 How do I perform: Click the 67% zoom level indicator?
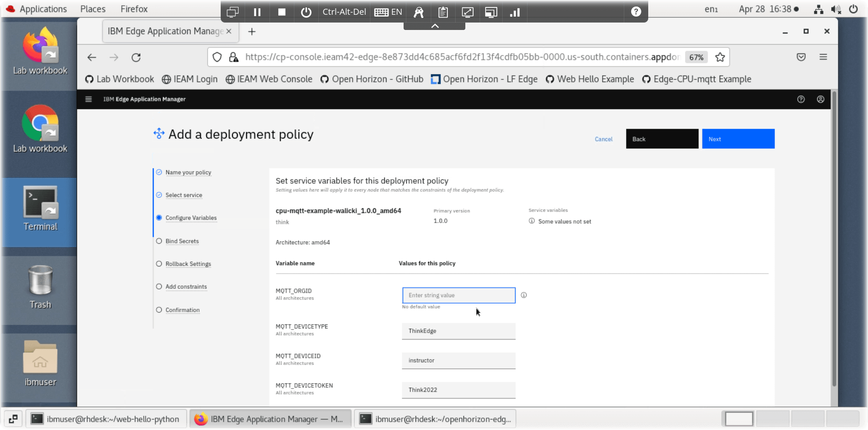click(696, 57)
